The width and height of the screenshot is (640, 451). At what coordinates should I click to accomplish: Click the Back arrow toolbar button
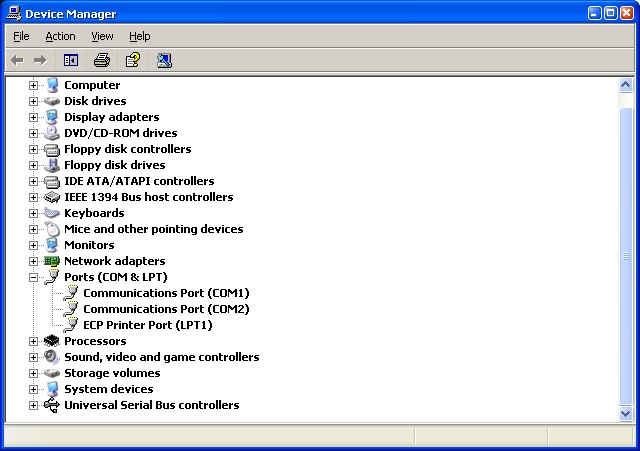tap(17, 60)
